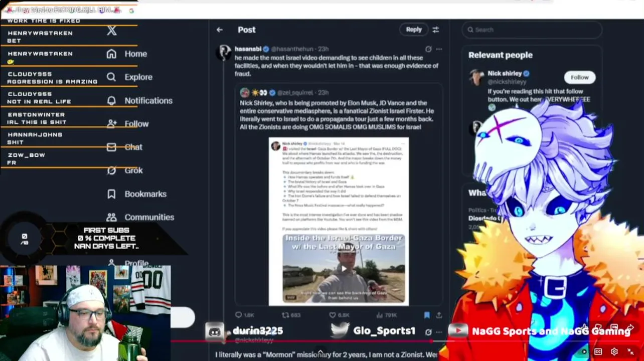Click Nick shirley's avatar in Relevant people
Viewport: 644px width, 361px height.
tap(476, 78)
